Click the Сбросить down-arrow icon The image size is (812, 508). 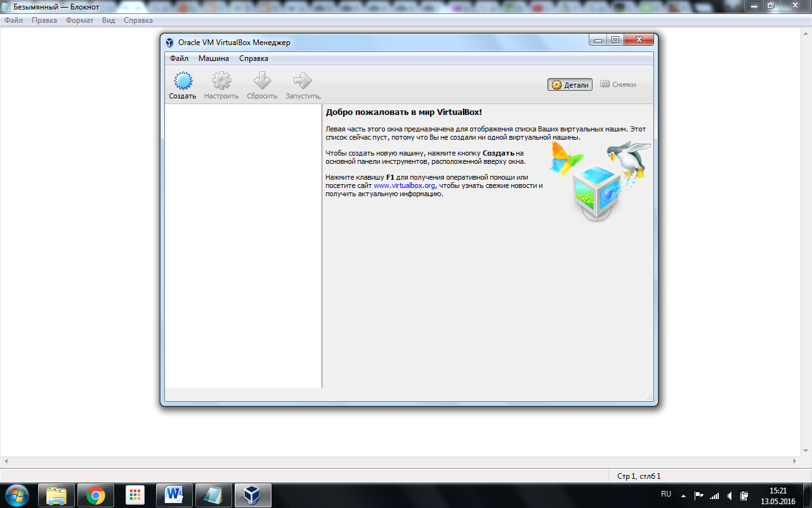click(x=262, y=81)
